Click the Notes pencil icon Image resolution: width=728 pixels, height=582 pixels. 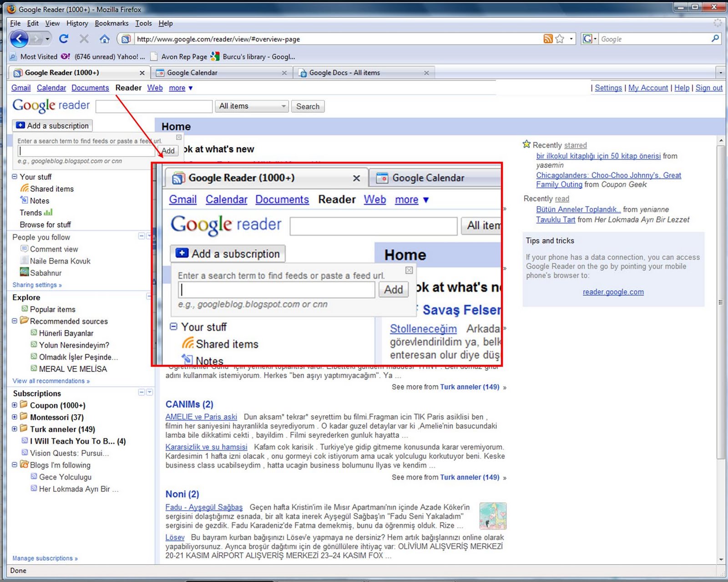24,200
